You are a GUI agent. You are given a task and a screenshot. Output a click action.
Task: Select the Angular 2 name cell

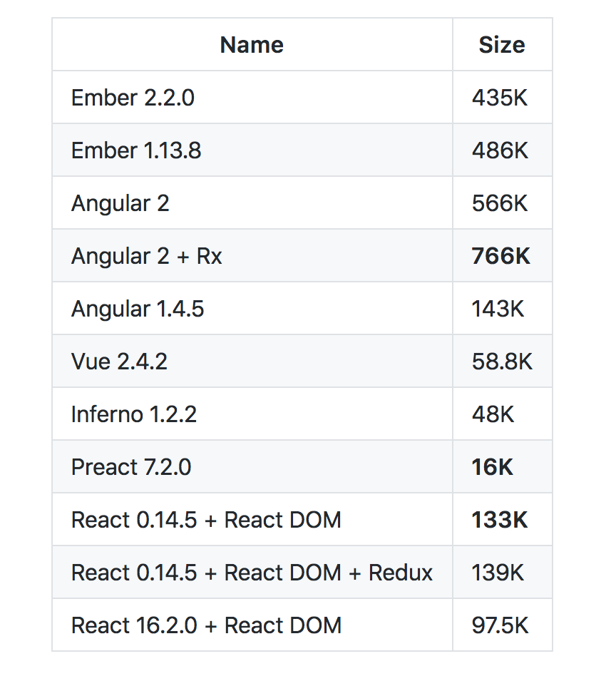[120, 203]
